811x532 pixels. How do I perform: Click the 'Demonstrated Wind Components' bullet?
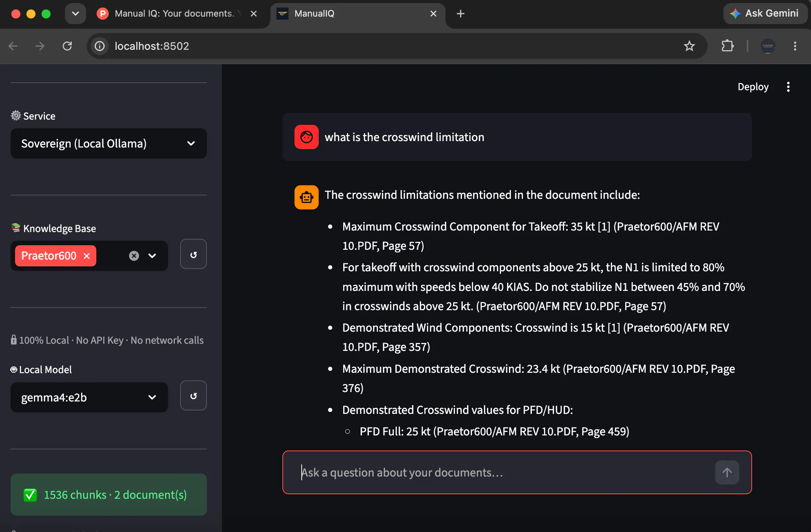[x=535, y=337]
